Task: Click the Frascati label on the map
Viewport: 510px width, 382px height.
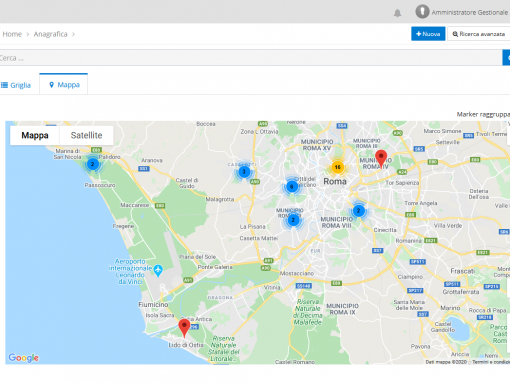Action: pyautogui.click(x=463, y=271)
